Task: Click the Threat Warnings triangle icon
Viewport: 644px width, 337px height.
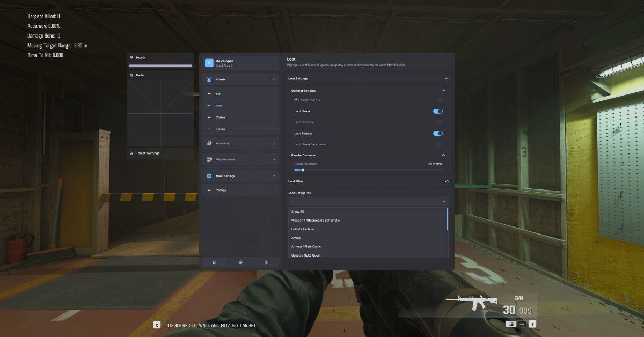Action: (x=132, y=153)
